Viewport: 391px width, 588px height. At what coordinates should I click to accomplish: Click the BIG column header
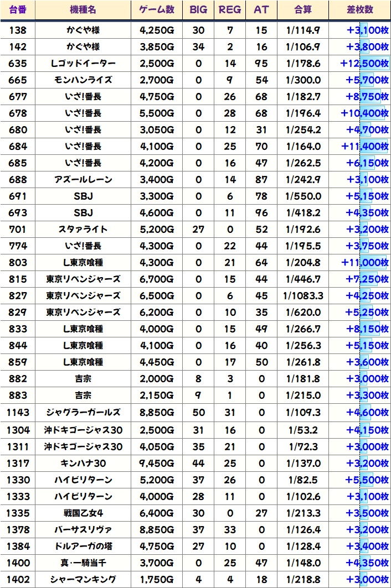[198, 10]
